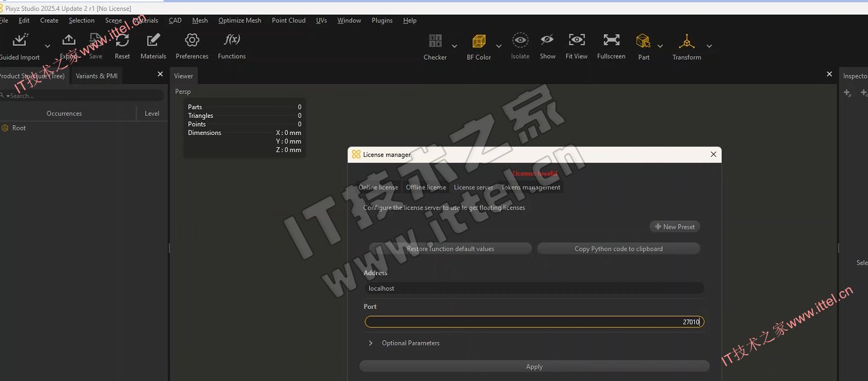The image size is (868, 381).
Task: Toggle BF Color backface display
Action: tap(478, 41)
